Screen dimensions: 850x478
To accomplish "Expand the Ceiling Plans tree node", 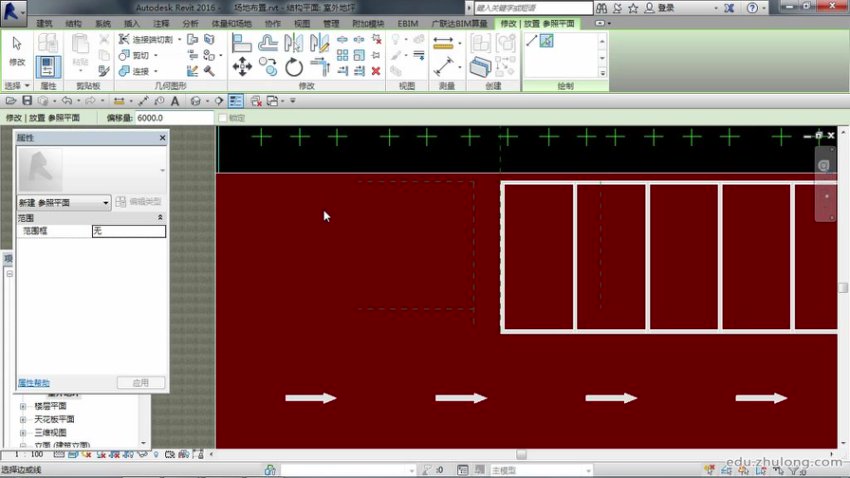I will [x=23, y=419].
